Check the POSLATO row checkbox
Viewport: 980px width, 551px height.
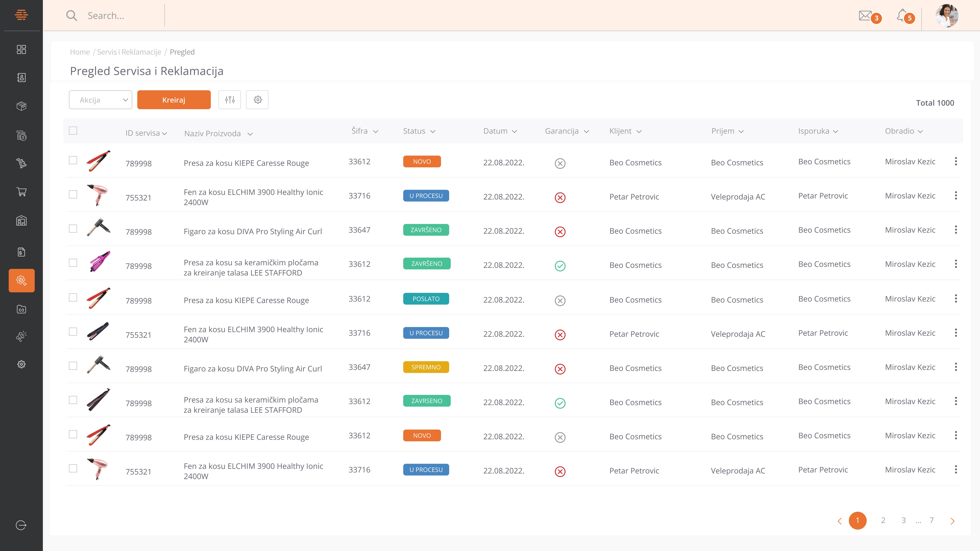click(x=73, y=297)
